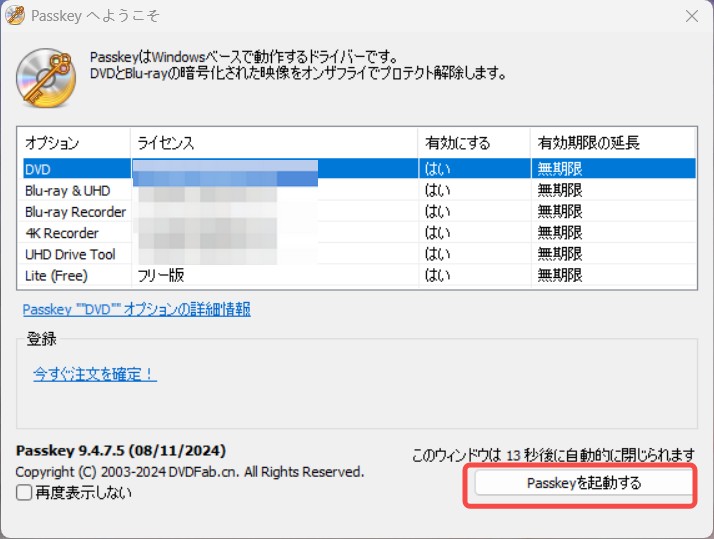The width and height of the screenshot is (714, 539).
Task: Click the オプション column header
Action: pyautogui.click(x=74, y=143)
